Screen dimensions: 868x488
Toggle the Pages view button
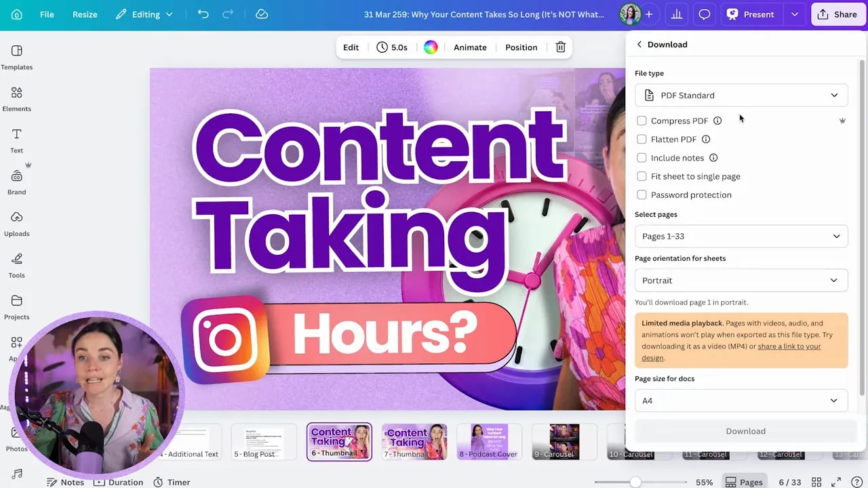pyautogui.click(x=744, y=482)
